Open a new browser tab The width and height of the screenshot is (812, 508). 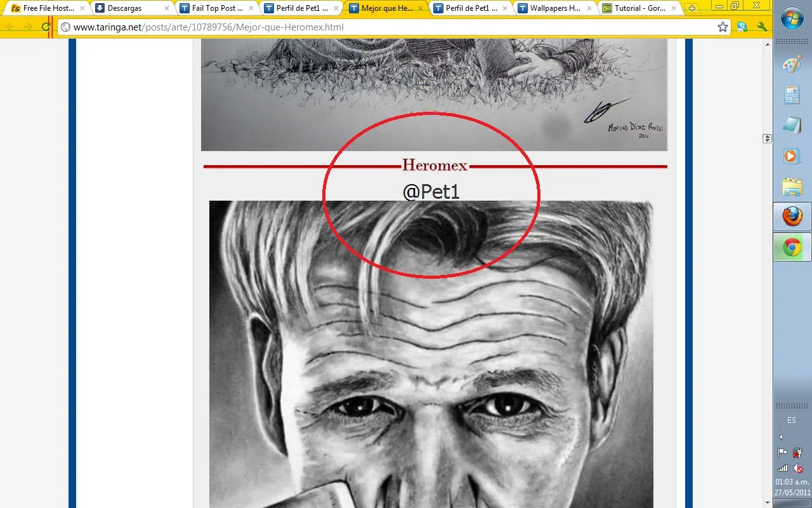tap(692, 8)
